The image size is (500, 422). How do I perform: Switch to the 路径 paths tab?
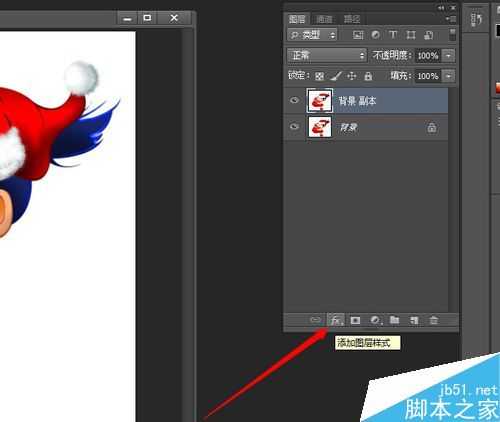[x=352, y=19]
